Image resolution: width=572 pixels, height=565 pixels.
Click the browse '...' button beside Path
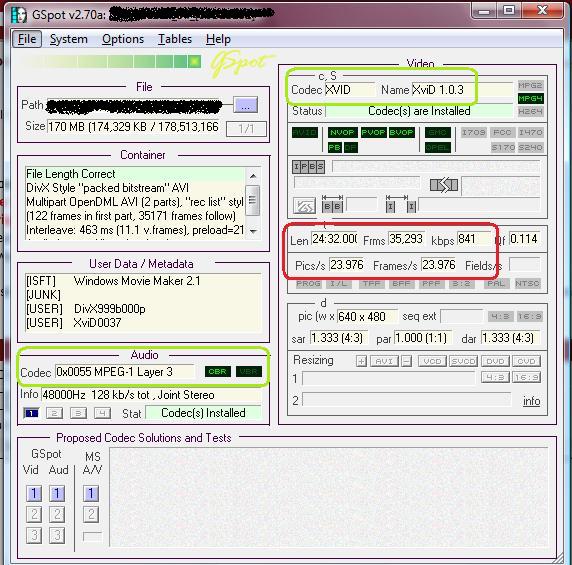[245, 105]
